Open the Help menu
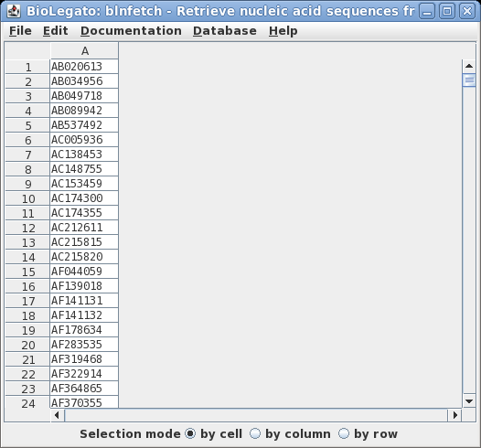 (x=283, y=31)
